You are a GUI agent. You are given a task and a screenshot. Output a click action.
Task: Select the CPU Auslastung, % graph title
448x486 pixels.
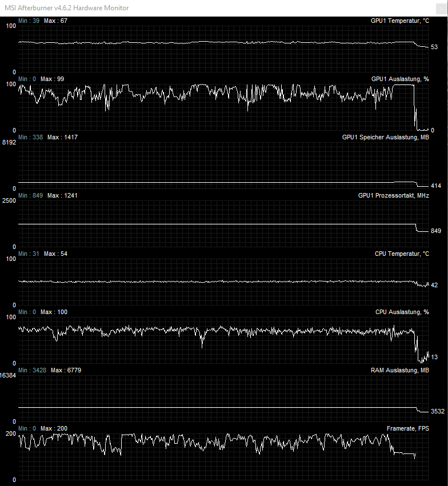(x=402, y=312)
